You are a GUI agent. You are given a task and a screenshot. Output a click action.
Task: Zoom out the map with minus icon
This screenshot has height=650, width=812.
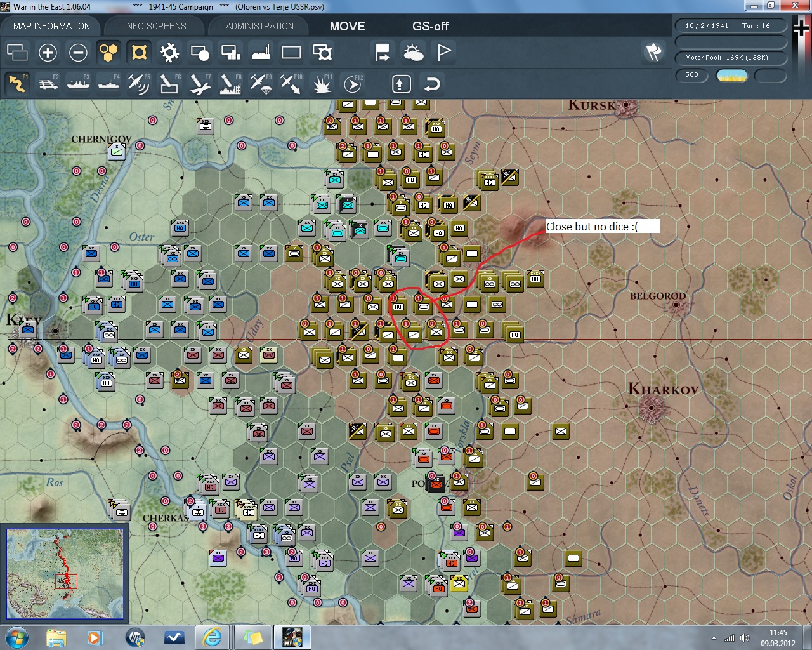pos(78,53)
